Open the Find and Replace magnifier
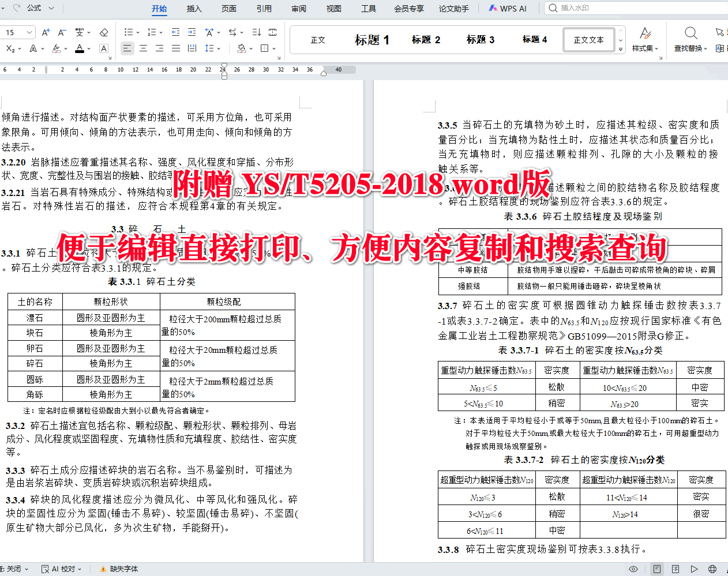Screen dimensions: 728x576 tap(691, 33)
